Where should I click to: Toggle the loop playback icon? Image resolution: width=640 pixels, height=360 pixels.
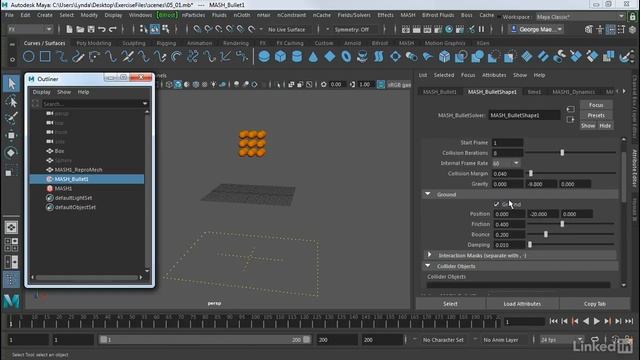595,340
